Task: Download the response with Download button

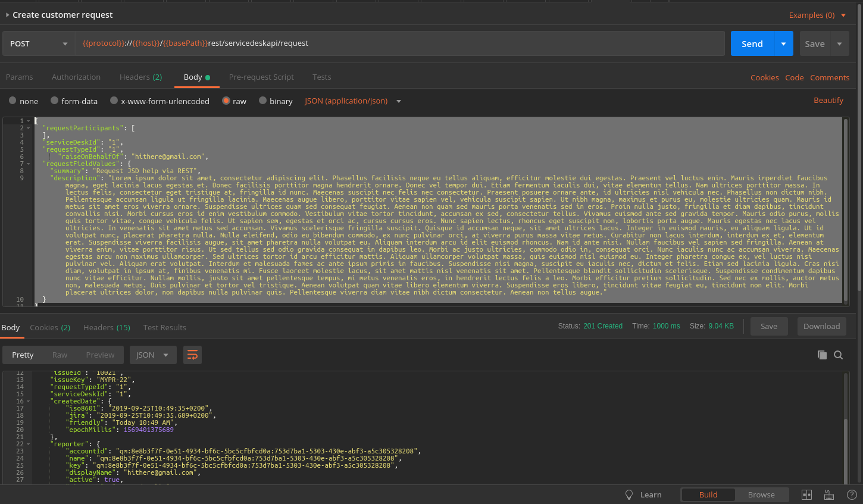Action: pyautogui.click(x=822, y=326)
